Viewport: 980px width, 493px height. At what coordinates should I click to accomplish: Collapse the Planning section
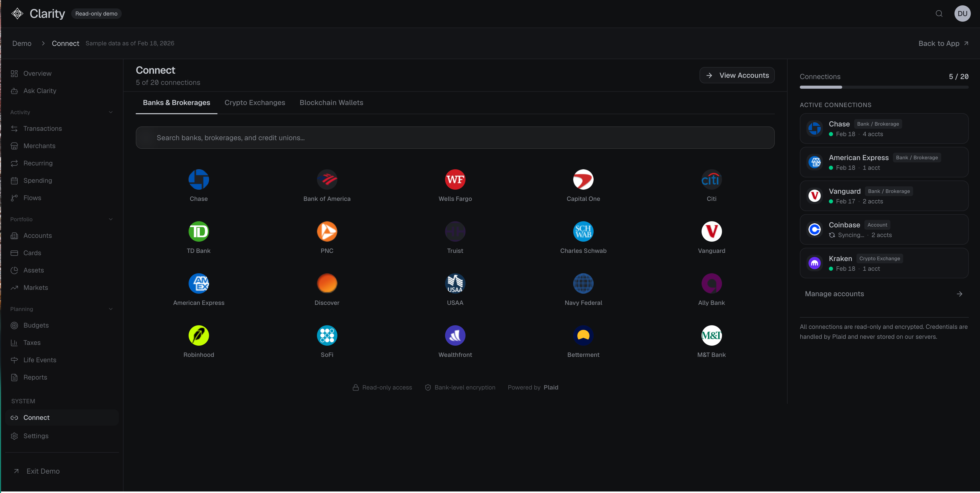pos(111,309)
